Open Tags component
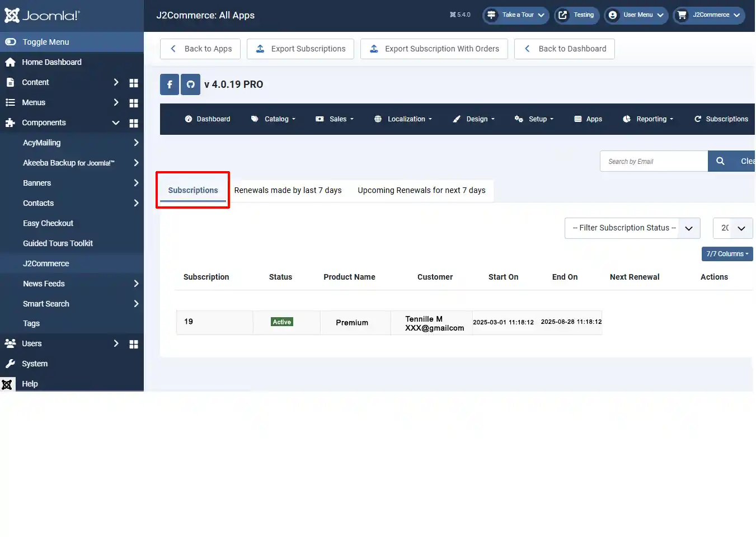756x537 pixels. pyautogui.click(x=31, y=323)
